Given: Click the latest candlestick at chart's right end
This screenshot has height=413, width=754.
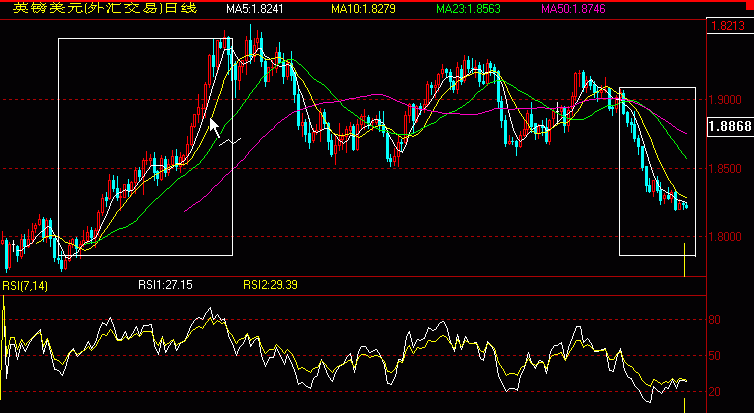Looking at the screenshot, I should (686, 206).
